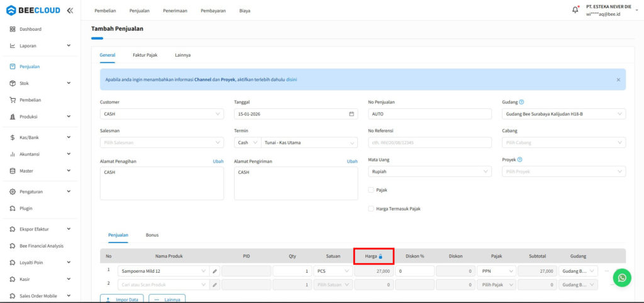Screen dimensions: 644x303
Task: Dismiss the blue info banner
Action: (618, 80)
